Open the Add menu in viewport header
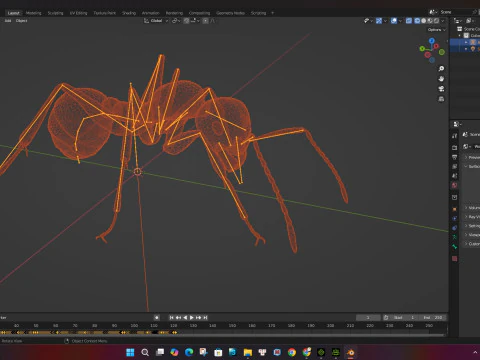Image resolution: width=480 pixels, height=360 pixels. [x=8, y=21]
